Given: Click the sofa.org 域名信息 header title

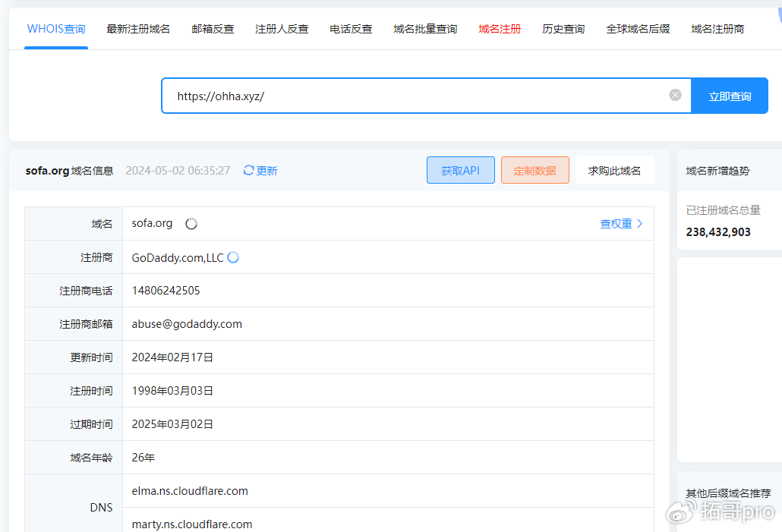Looking at the screenshot, I should pyautogui.click(x=69, y=171).
